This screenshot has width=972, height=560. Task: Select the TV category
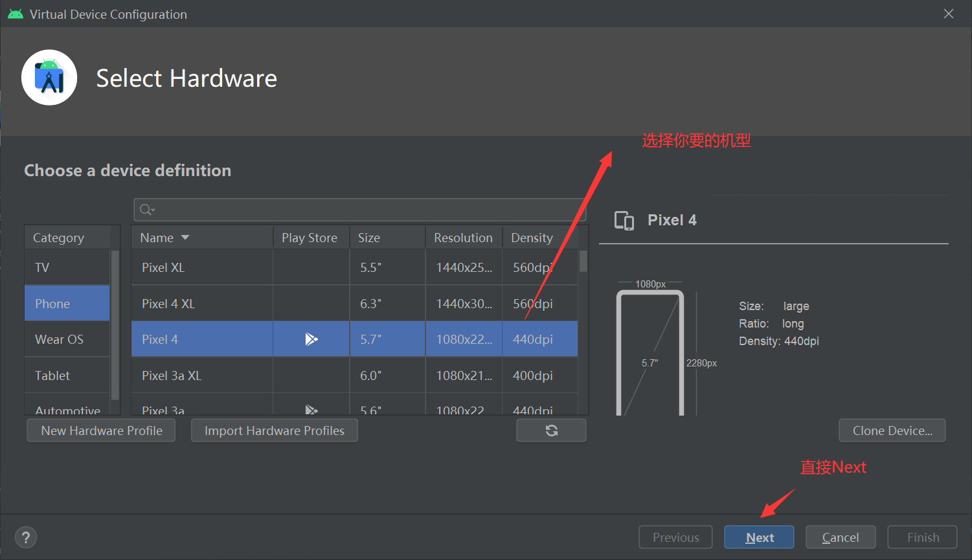point(67,267)
